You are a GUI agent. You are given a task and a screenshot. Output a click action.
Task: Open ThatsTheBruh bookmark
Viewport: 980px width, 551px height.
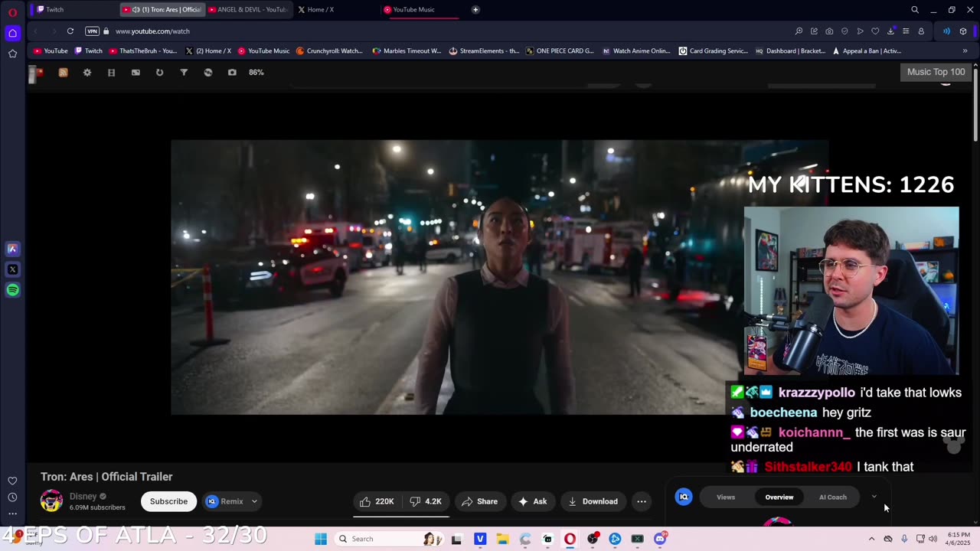click(143, 51)
